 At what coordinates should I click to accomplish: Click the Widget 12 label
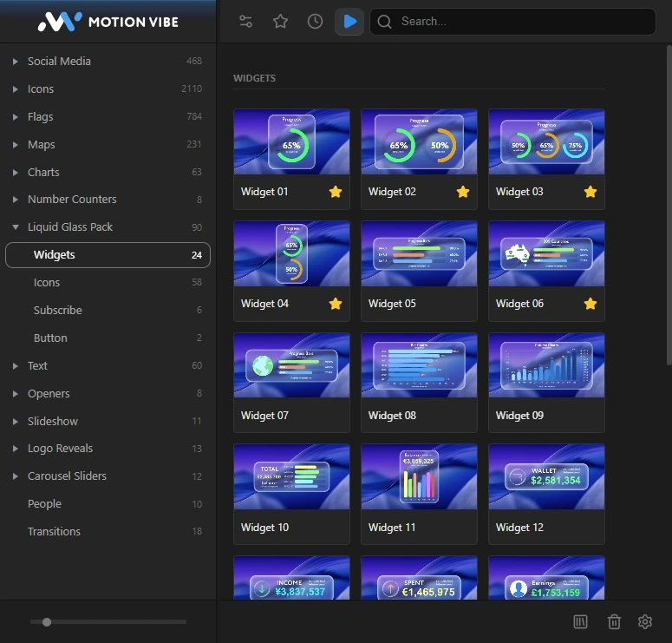coord(519,528)
